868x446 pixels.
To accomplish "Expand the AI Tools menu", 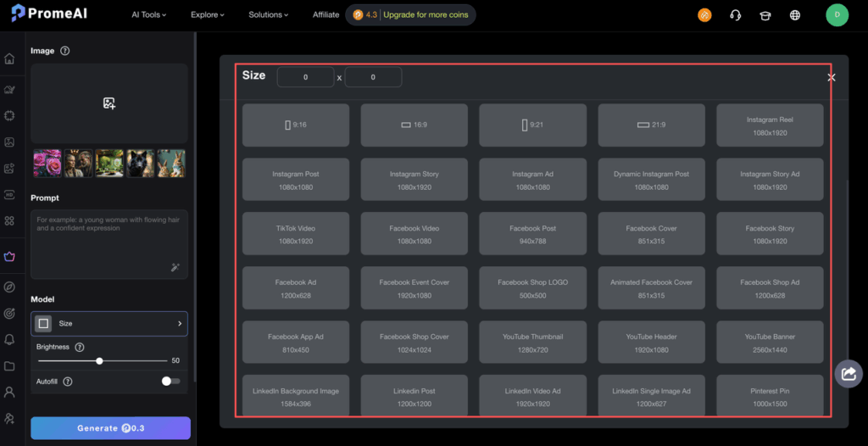I will pos(149,15).
